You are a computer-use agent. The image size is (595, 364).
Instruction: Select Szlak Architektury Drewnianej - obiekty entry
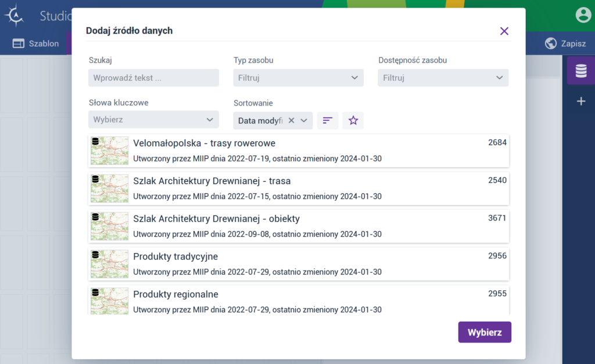click(x=299, y=226)
